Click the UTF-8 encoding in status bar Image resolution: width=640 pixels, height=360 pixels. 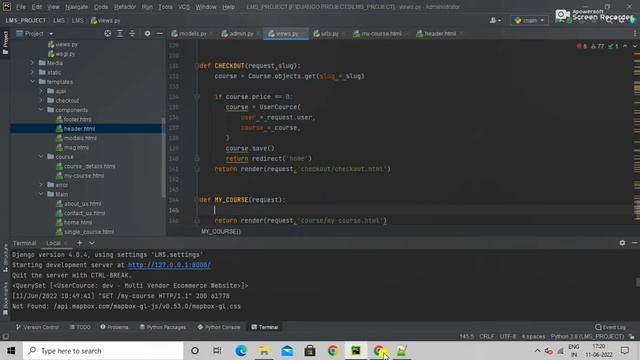(x=508, y=337)
